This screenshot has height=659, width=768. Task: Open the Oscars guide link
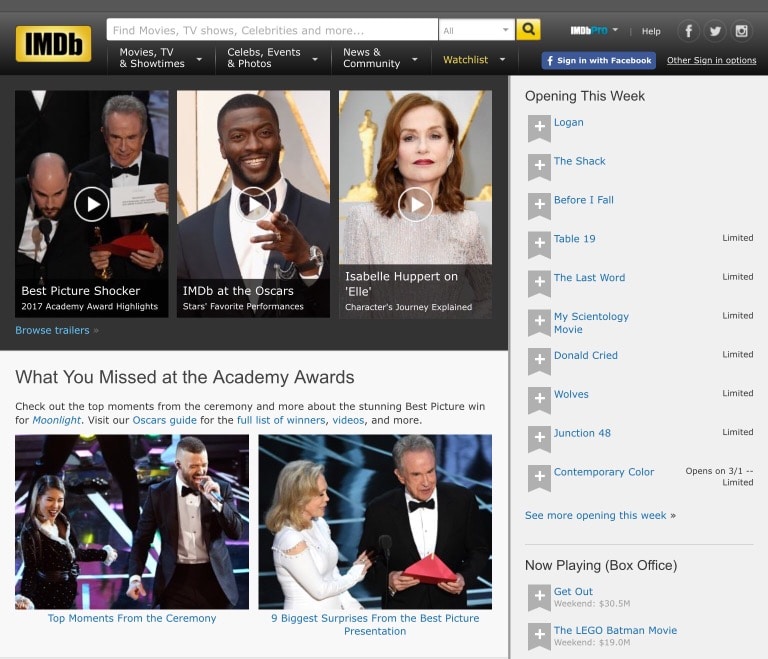pyautogui.click(x=165, y=420)
